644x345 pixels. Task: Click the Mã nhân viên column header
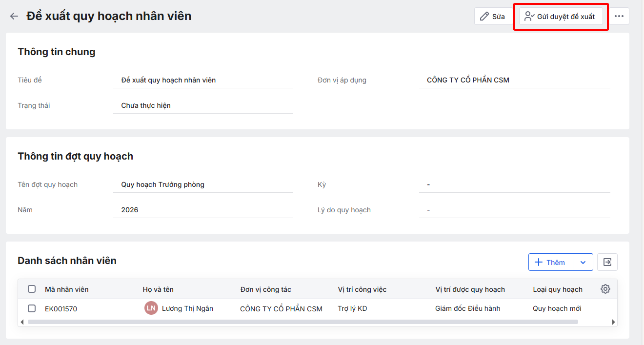point(67,289)
